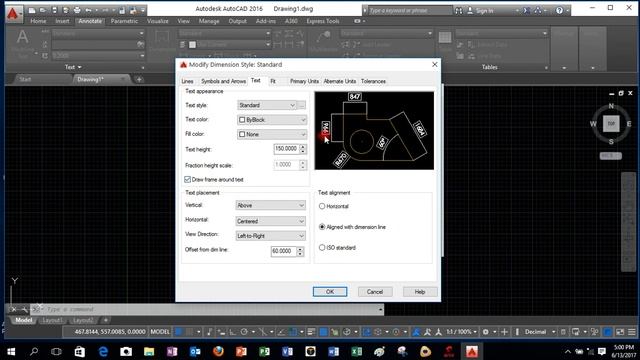Switch to the Symbols and Arrows tab
The height and width of the screenshot is (360, 640).
[223, 81]
